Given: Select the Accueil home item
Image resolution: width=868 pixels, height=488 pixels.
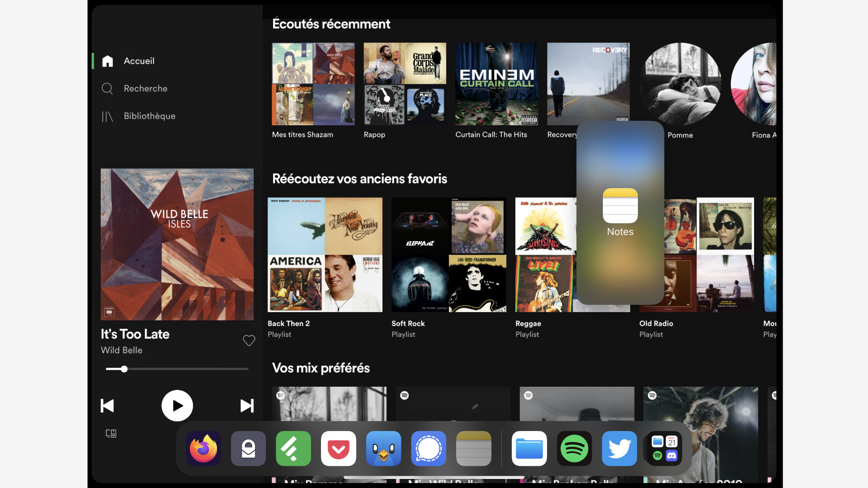Looking at the screenshot, I should (139, 61).
